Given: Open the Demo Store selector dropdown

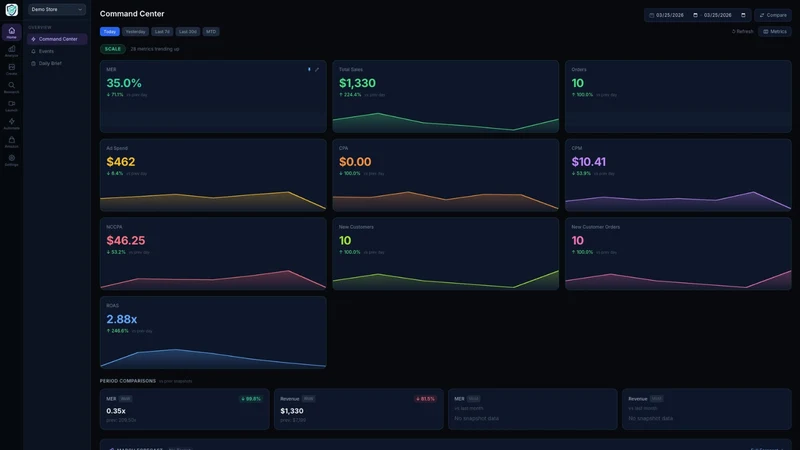Looking at the screenshot, I should [x=57, y=9].
